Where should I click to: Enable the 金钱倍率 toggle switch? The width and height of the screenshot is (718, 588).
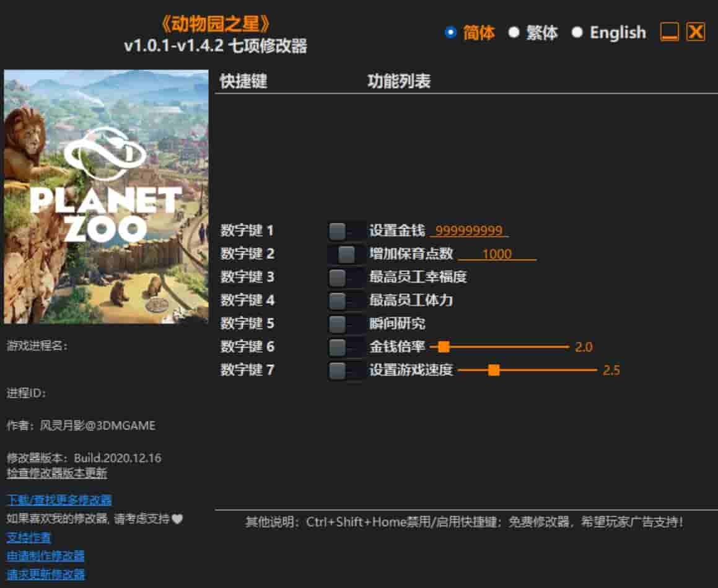click(x=345, y=347)
